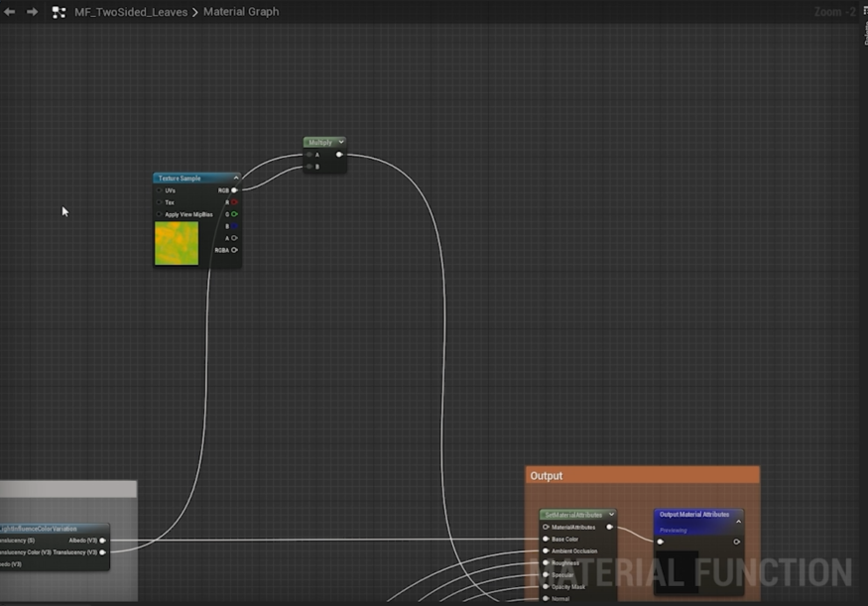Image resolution: width=868 pixels, height=606 pixels.
Task: Click the Zoom -2 indicator
Action: (835, 12)
